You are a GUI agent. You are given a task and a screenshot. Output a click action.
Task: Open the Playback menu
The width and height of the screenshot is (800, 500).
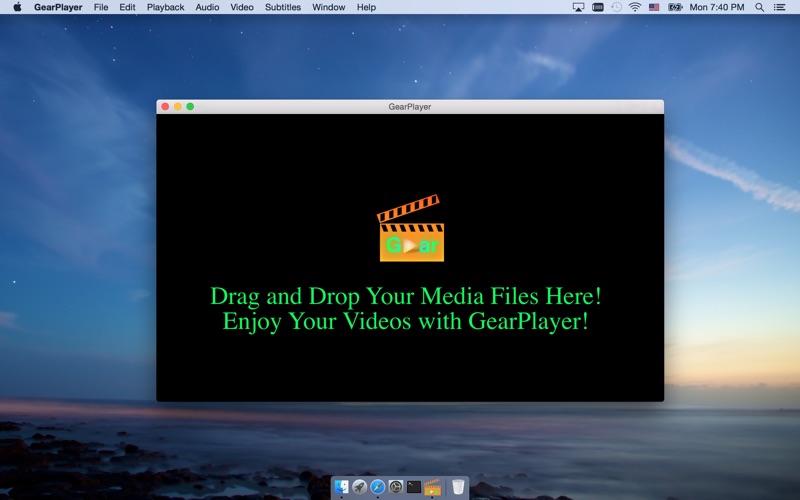pos(165,7)
